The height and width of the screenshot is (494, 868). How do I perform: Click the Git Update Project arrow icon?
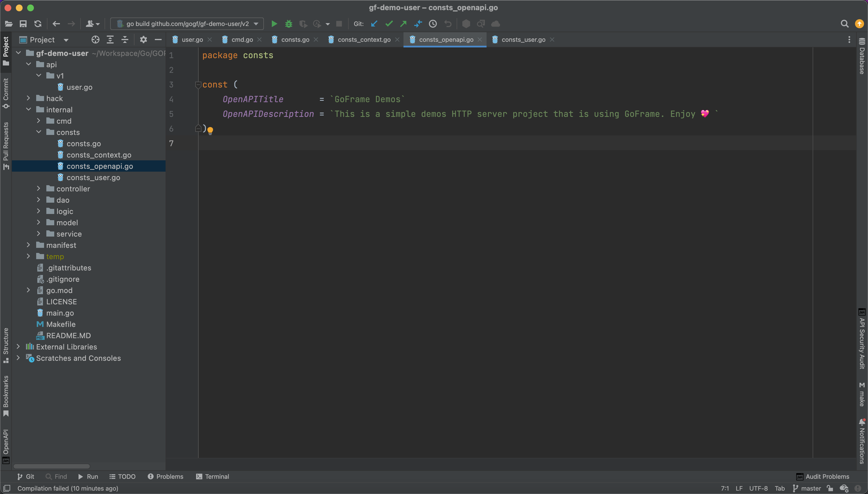374,24
